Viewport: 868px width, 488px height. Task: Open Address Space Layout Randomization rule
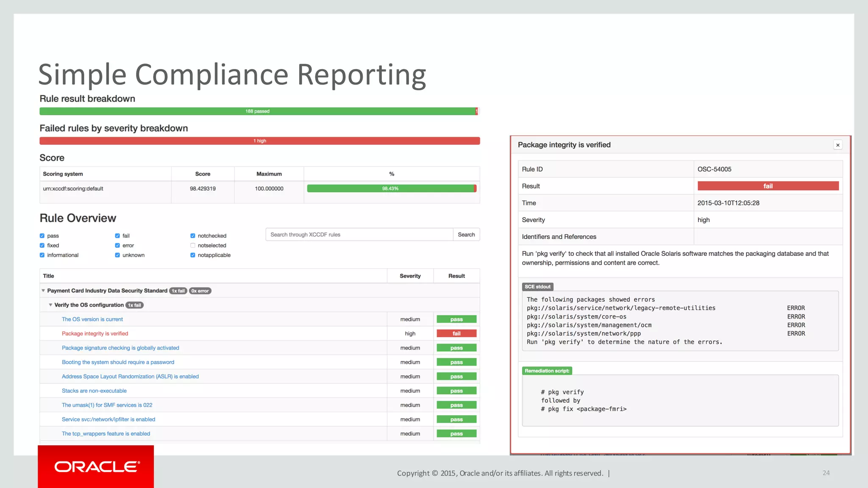tap(130, 377)
